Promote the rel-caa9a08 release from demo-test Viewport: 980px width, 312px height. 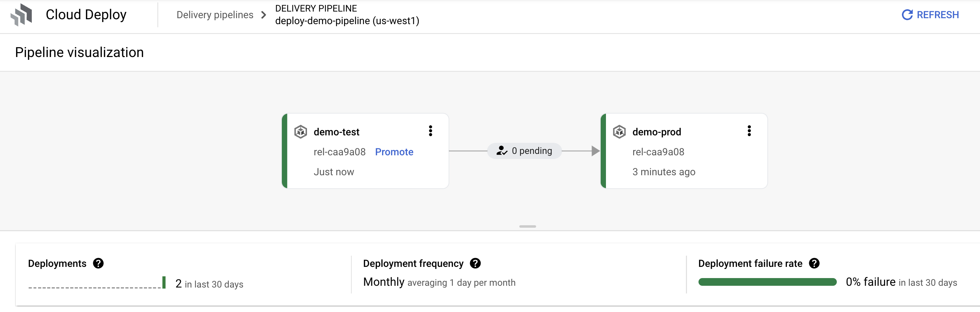tap(394, 152)
